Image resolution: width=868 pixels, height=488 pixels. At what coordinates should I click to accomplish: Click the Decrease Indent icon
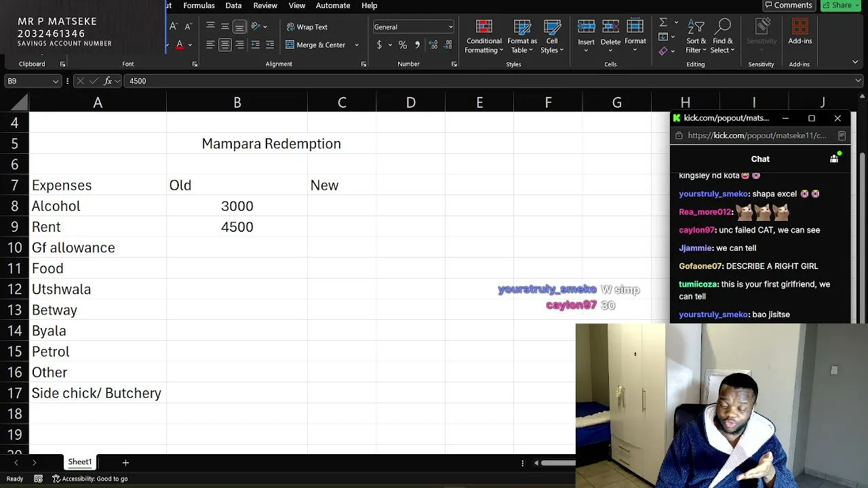pyautogui.click(x=255, y=45)
